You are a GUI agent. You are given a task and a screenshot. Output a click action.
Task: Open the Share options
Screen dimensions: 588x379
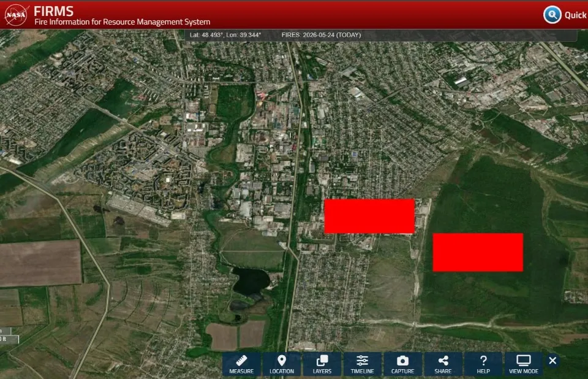pyautogui.click(x=443, y=364)
